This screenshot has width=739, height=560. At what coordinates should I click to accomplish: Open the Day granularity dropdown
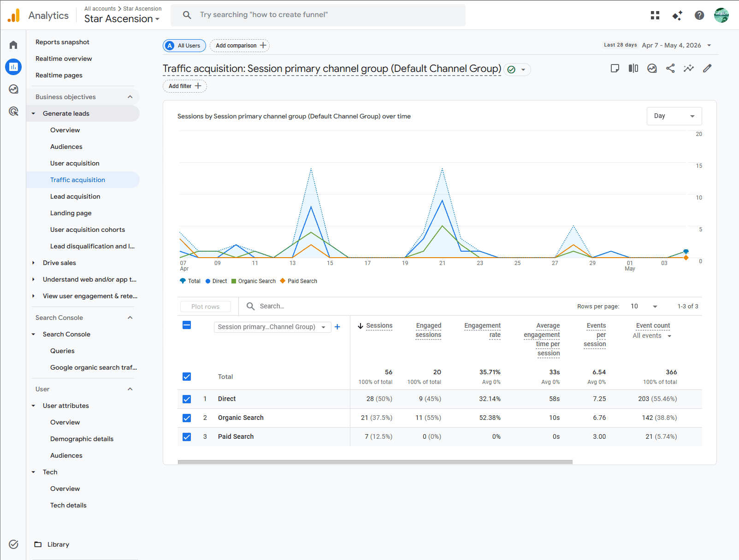pyautogui.click(x=674, y=116)
